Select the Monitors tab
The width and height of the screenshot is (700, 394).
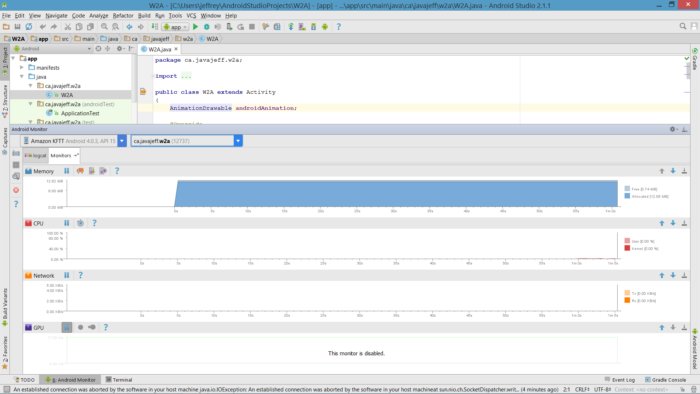pyautogui.click(x=64, y=155)
